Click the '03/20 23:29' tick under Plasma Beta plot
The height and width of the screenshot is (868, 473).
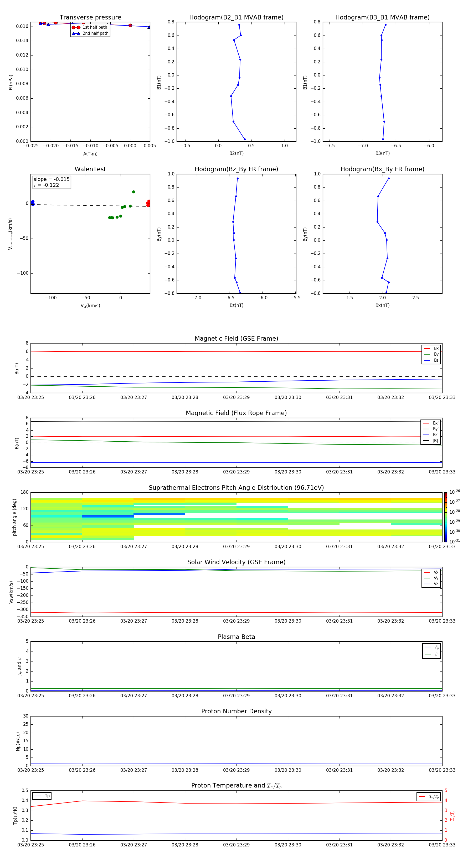(236, 696)
